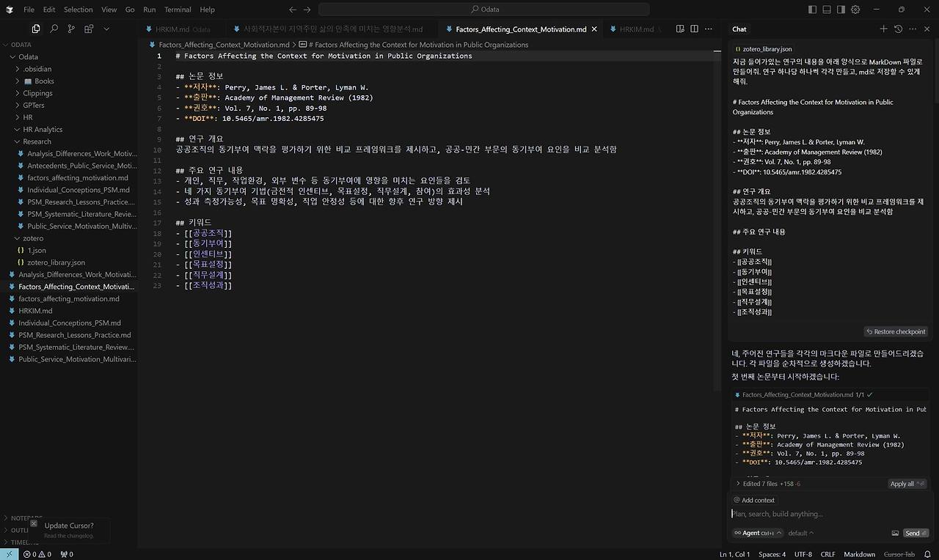Toggle the bottom panel layout
The height and width of the screenshot is (560, 939).
pyautogui.click(x=827, y=10)
